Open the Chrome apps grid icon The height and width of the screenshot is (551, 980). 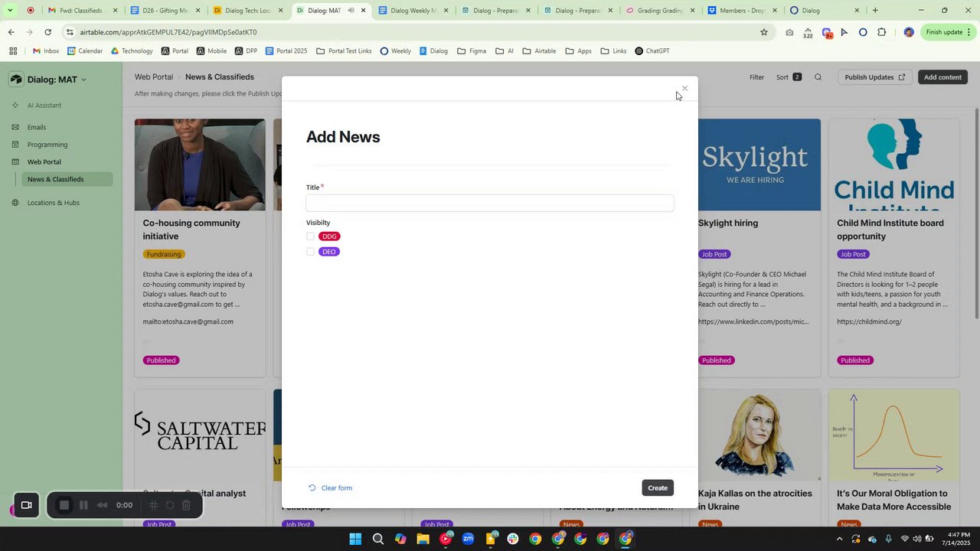13,51
